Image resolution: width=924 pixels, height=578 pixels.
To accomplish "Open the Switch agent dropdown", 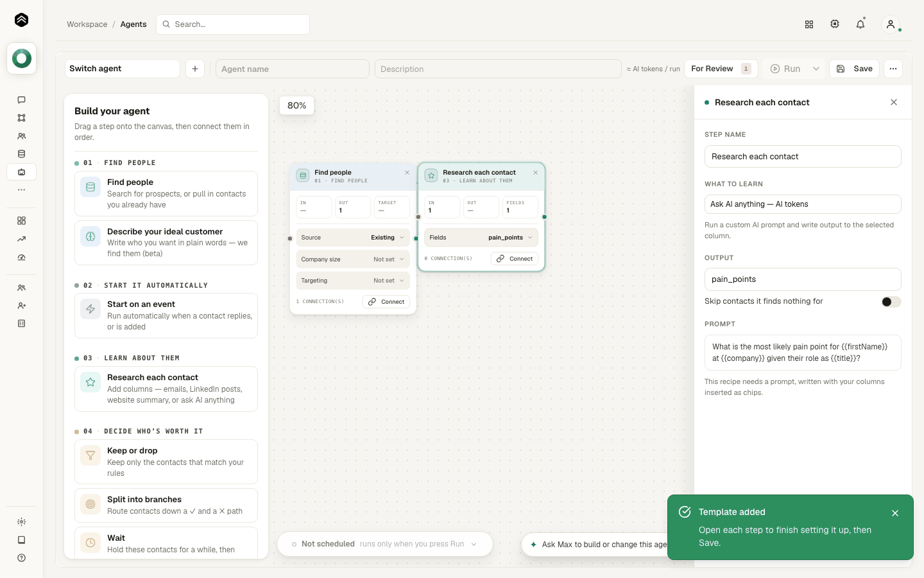I will pyautogui.click(x=123, y=69).
